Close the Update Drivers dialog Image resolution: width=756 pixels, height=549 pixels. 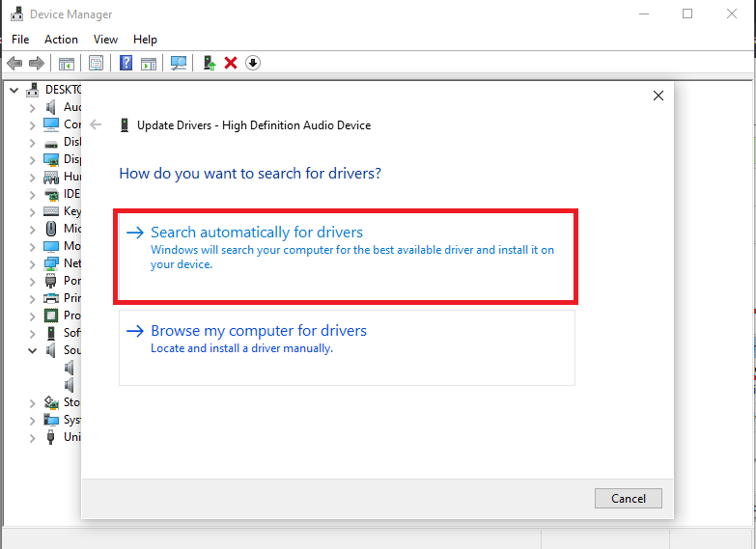click(658, 96)
